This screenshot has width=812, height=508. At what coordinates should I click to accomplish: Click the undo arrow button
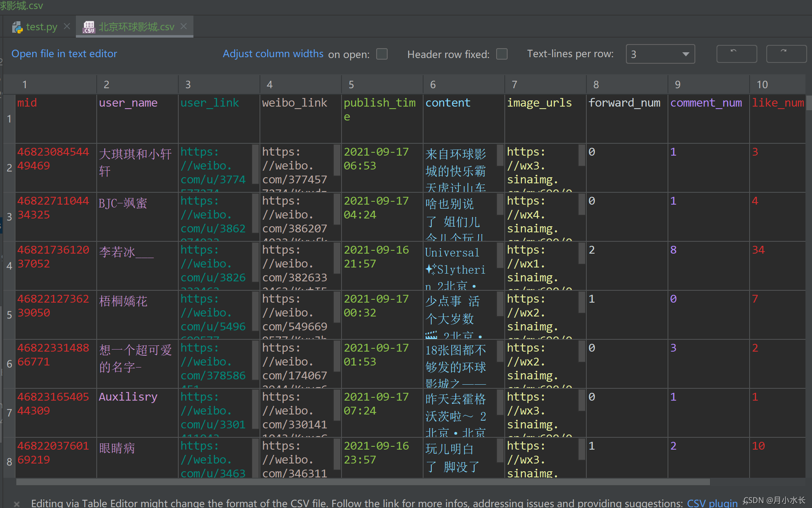736,54
